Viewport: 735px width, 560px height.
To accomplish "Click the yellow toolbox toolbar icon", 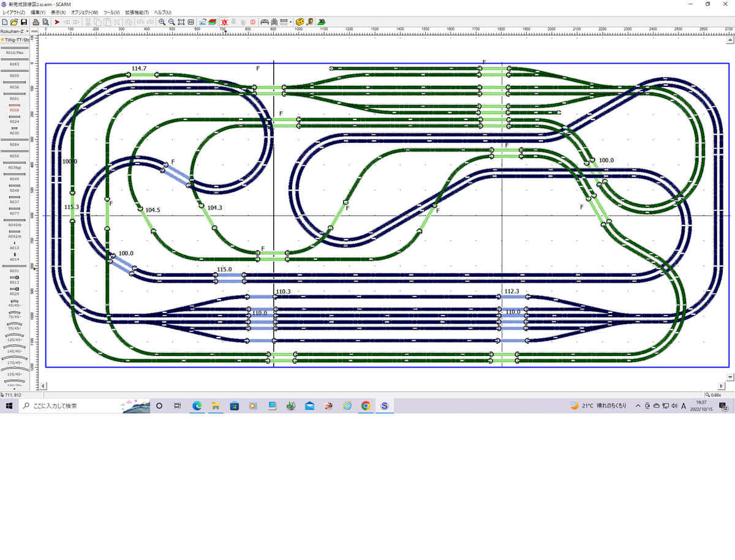I will (x=300, y=21).
